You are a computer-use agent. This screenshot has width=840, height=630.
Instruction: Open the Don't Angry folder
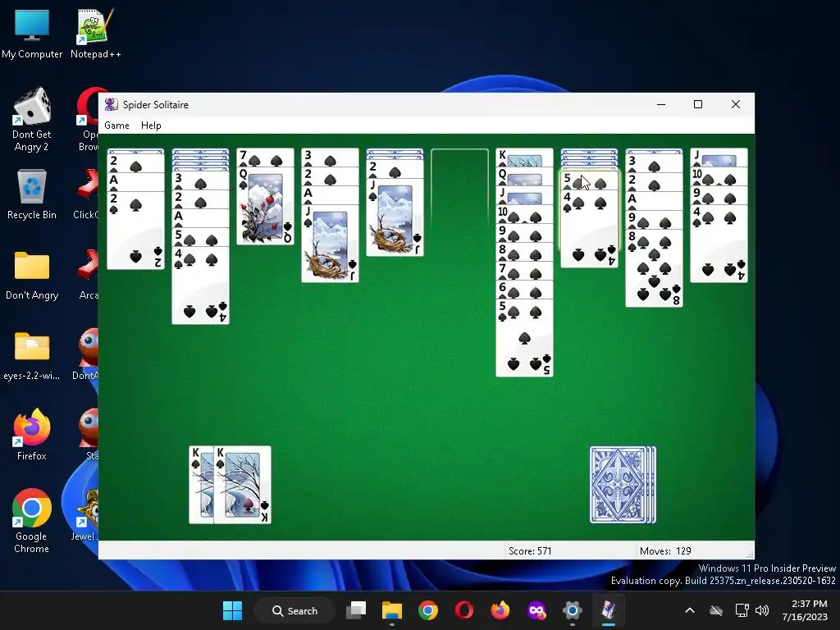32,276
